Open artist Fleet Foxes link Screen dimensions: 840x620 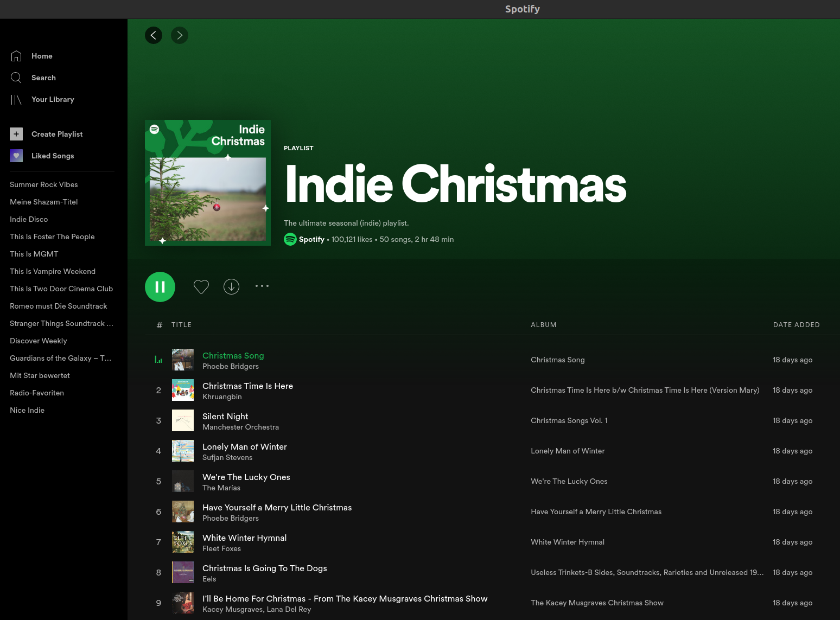tap(221, 548)
